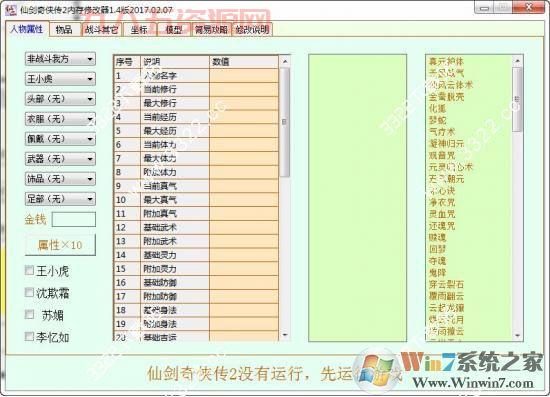550x397 pixels.
Task: Click the skill list scroll-up arrow
Action: coord(517,61)
